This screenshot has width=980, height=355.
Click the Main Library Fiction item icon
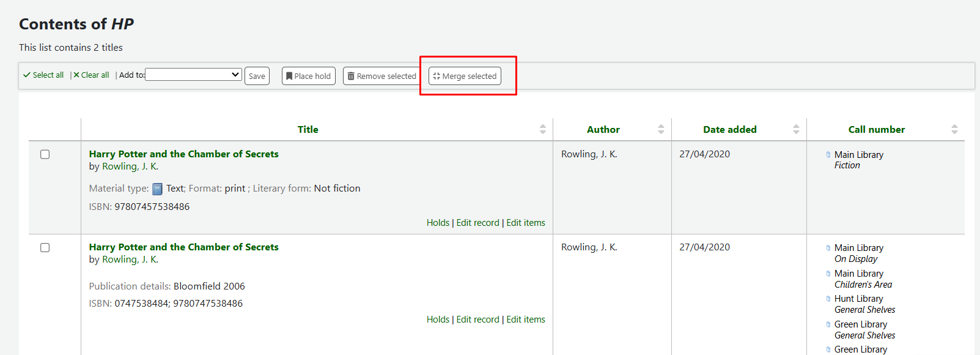click(828, 155)
